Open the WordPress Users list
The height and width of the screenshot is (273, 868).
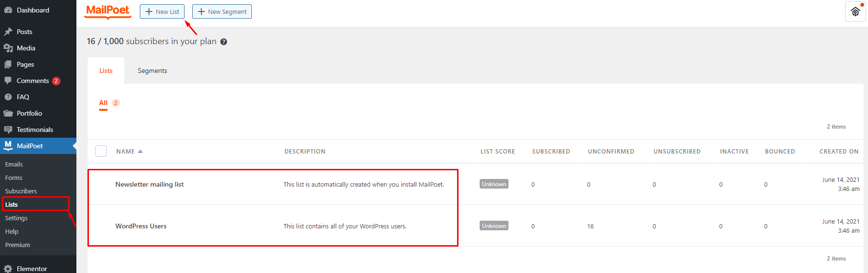pyautogui.click(x=141, y=226)
